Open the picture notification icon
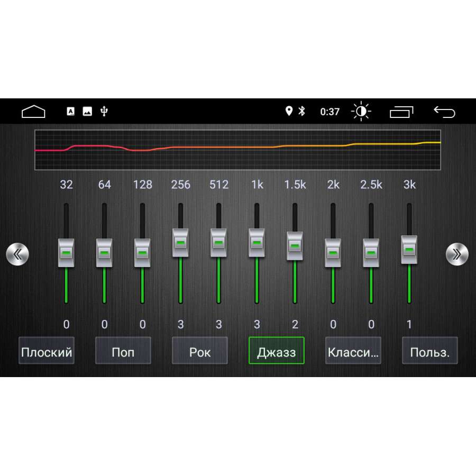This screenshot has width=476, height=476. point(87,112)
